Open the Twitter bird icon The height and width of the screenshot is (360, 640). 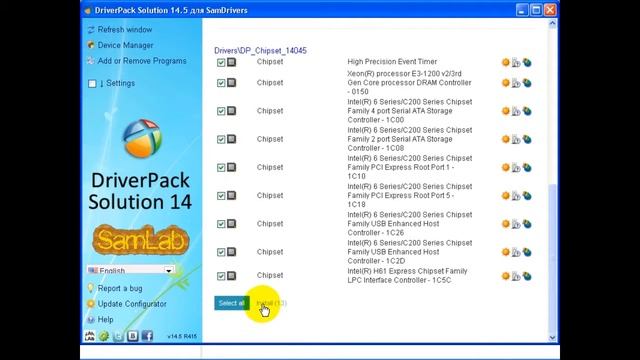coord(118,336)
